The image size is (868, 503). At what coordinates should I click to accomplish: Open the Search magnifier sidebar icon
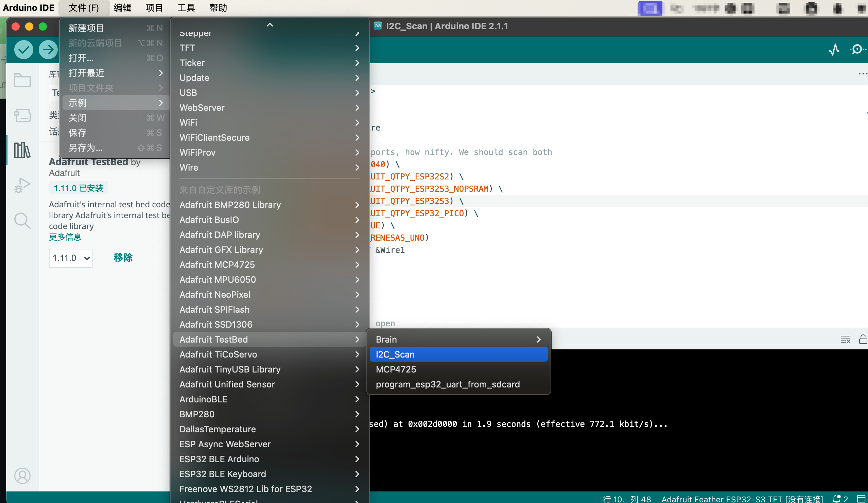coord(22,221)
